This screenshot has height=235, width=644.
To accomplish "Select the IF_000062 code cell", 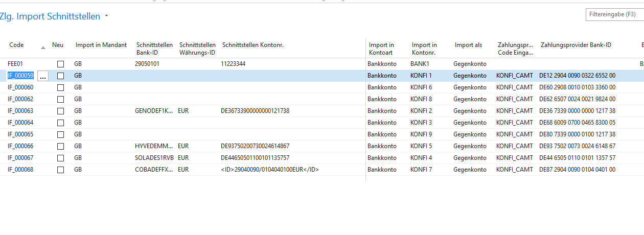I will (20, 99).
